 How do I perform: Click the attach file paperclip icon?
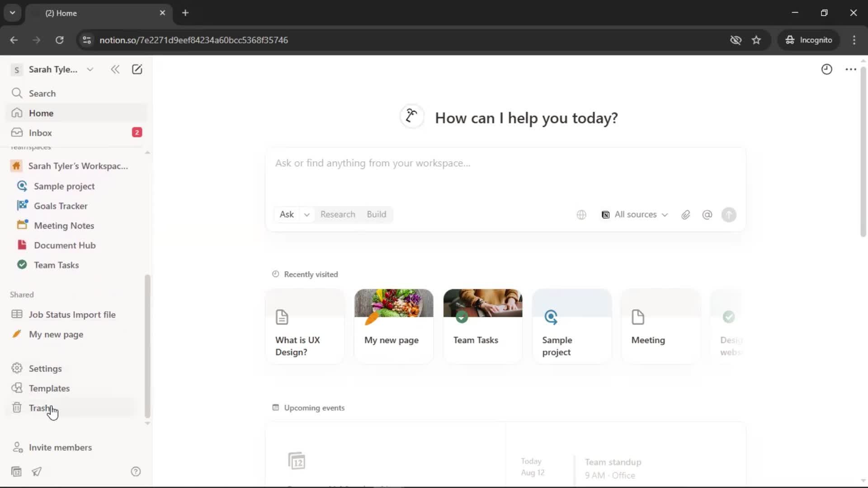point(686,215)
